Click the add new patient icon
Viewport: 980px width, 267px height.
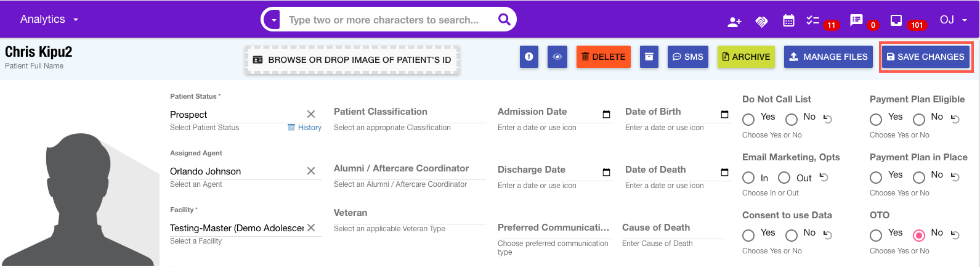(734, 22)
